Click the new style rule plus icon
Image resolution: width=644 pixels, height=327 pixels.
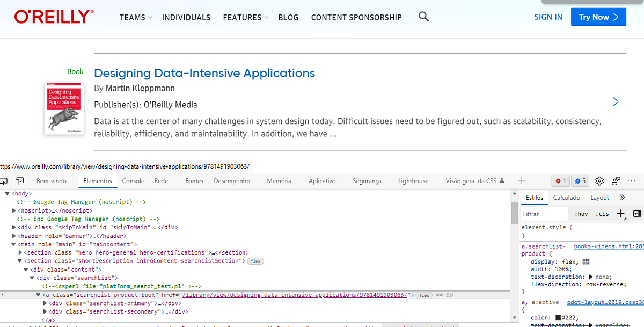point(620,214)
